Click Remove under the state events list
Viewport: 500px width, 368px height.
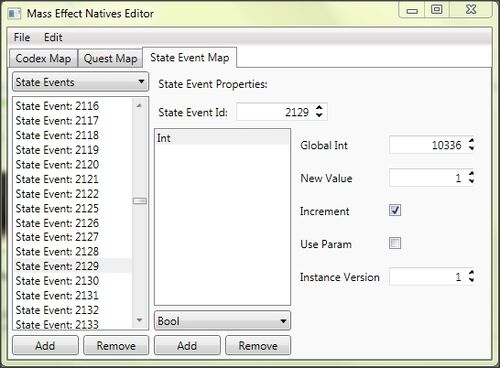pos(116,345)
